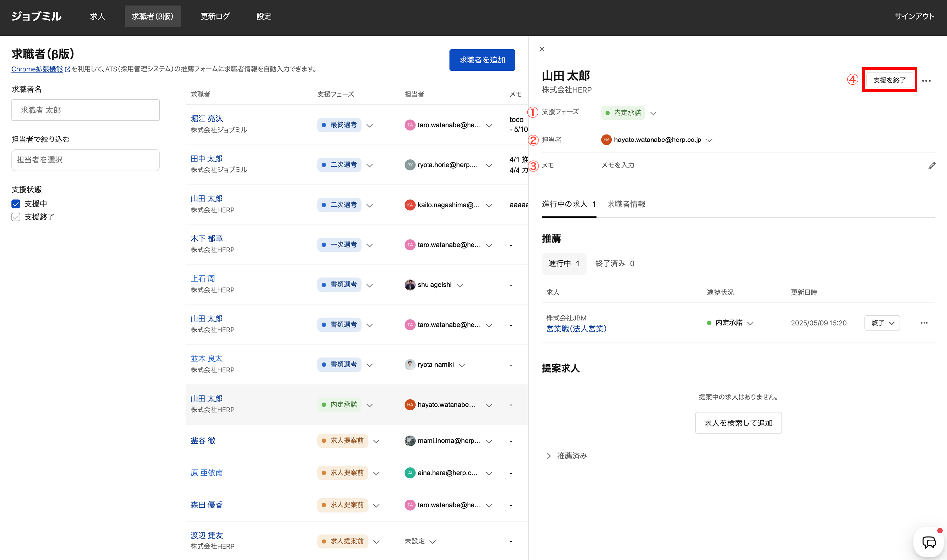Check the 支援終了 checkbox
The height and width of the screenshot is (560, 947).
(x=16, y=217)
